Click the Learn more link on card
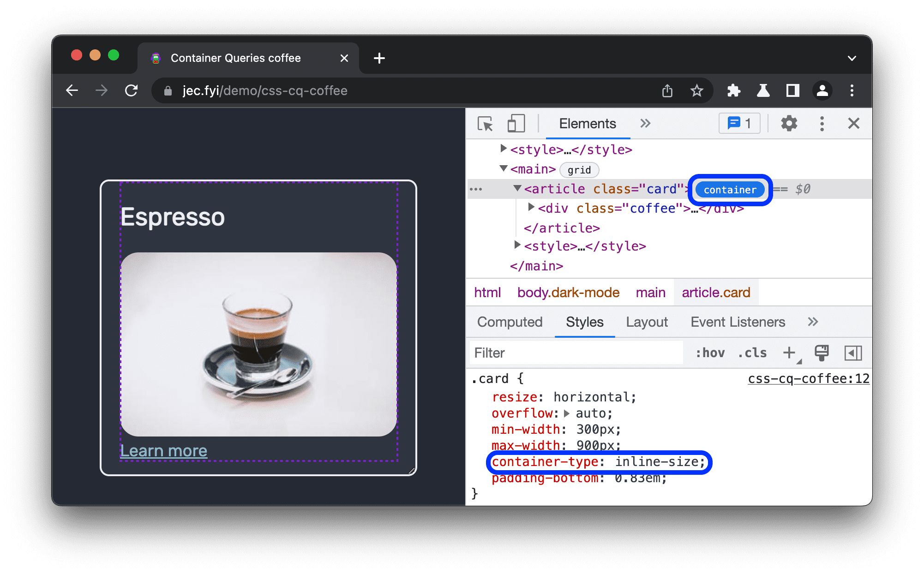Screen dimensions: 924x574 click(165, 450)
